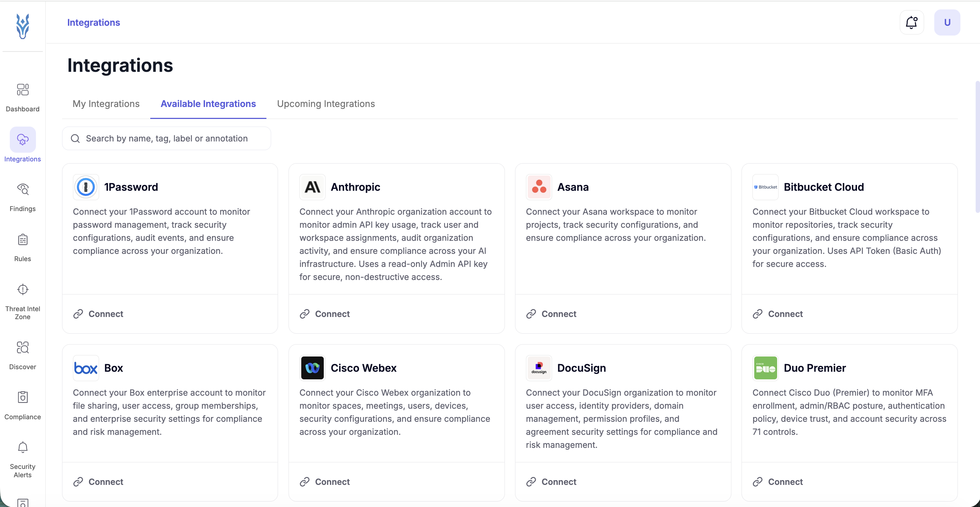The width and height of the screenshot is (980, 507).
Task: Click the 1Password card title
Action: pyautogui.click(x=131, y=187)
